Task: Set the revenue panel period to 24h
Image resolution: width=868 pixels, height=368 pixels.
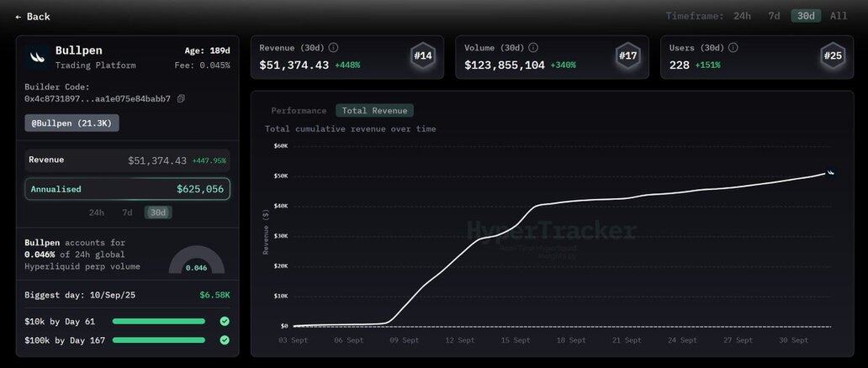Action: click(97, 213)
